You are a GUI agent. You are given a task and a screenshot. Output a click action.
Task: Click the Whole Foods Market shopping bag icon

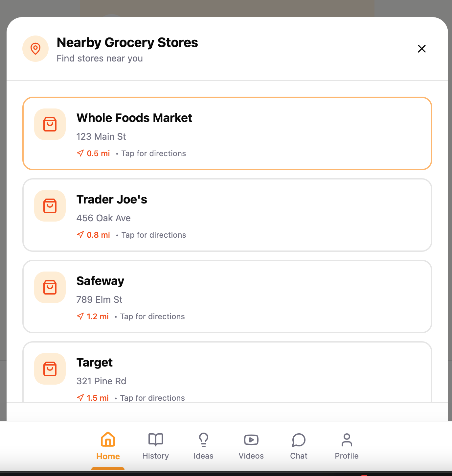[50, 124]
